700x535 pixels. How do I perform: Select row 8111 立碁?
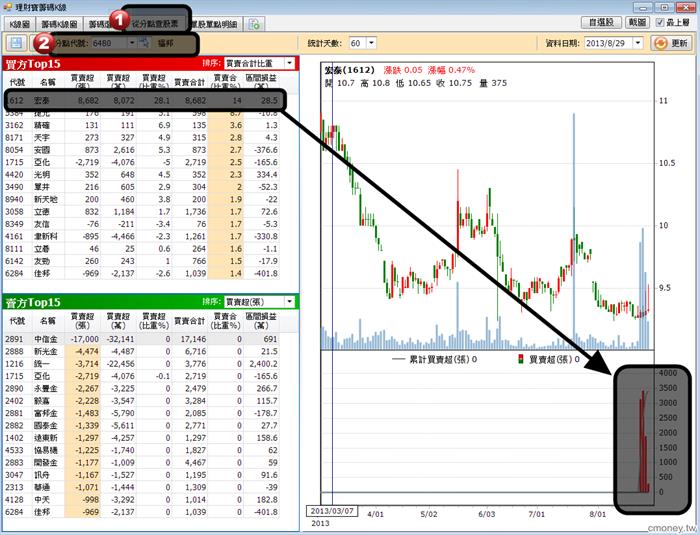point(142,249)
